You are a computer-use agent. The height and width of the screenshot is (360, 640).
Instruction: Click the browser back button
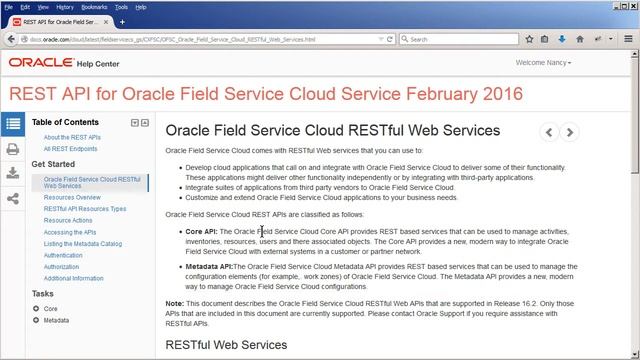coord(11,39)
